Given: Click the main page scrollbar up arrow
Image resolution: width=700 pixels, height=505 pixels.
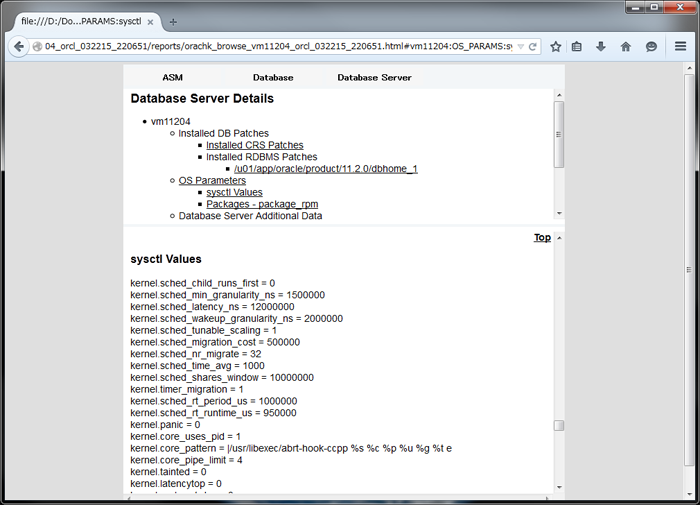Looking at the screenshot, I should 689,69.
